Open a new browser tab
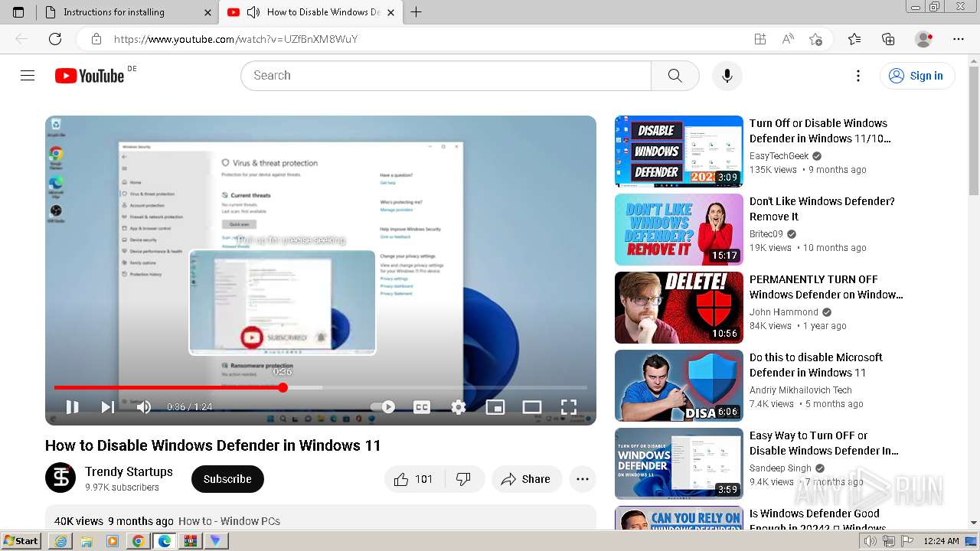The height and width of the screenshot is (551, 980). [416, 12]
